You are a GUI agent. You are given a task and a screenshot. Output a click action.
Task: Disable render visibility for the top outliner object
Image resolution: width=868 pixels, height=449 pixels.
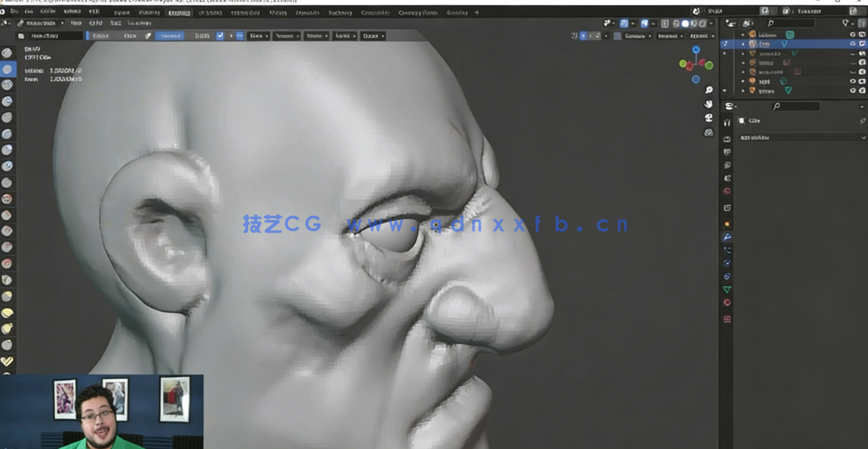[x=861, y=34]
